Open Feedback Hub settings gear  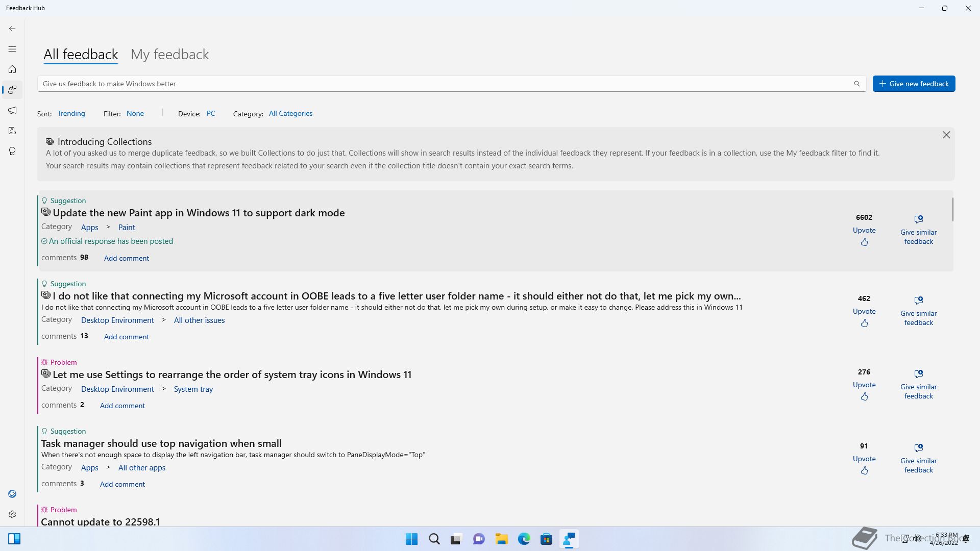(12, 514)
